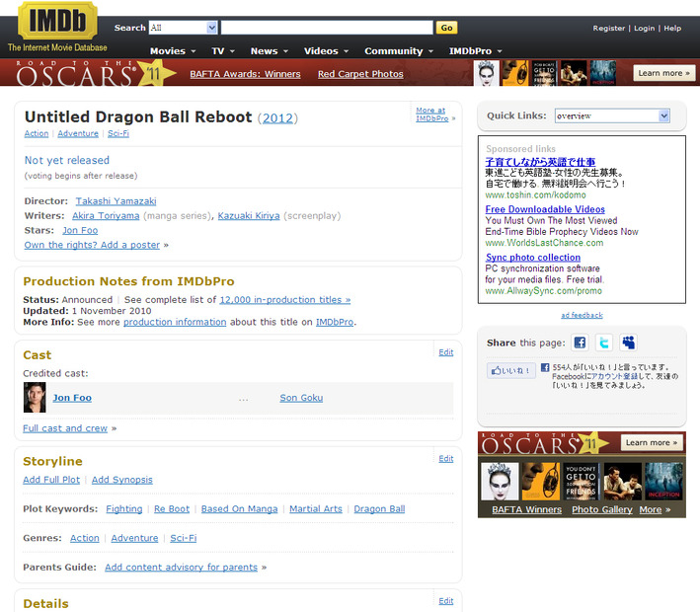Open production information link

click(x=175, y=323)
